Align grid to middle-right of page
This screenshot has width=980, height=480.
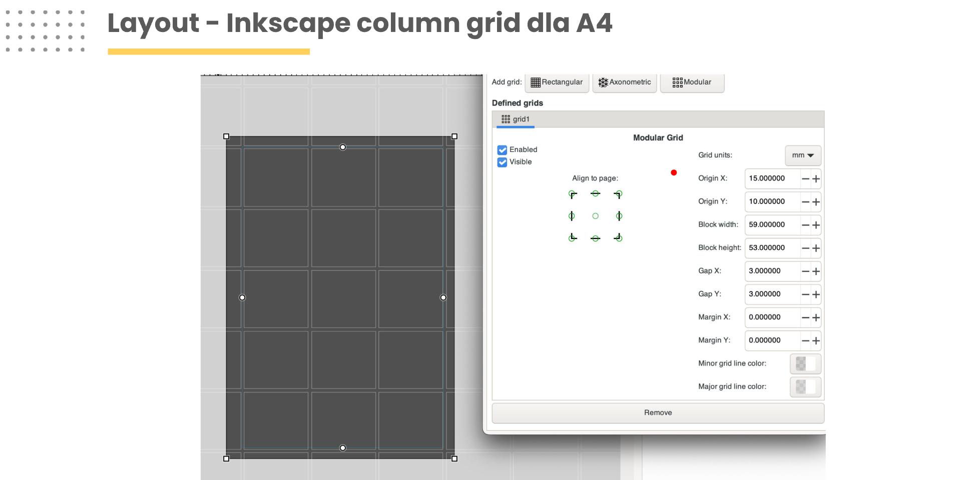[619, 216]
